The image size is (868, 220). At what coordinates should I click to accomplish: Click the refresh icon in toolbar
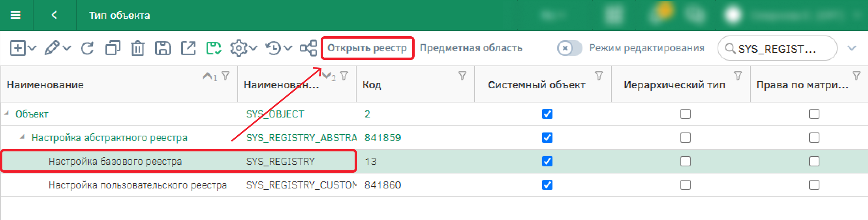[x=87, y=48]
